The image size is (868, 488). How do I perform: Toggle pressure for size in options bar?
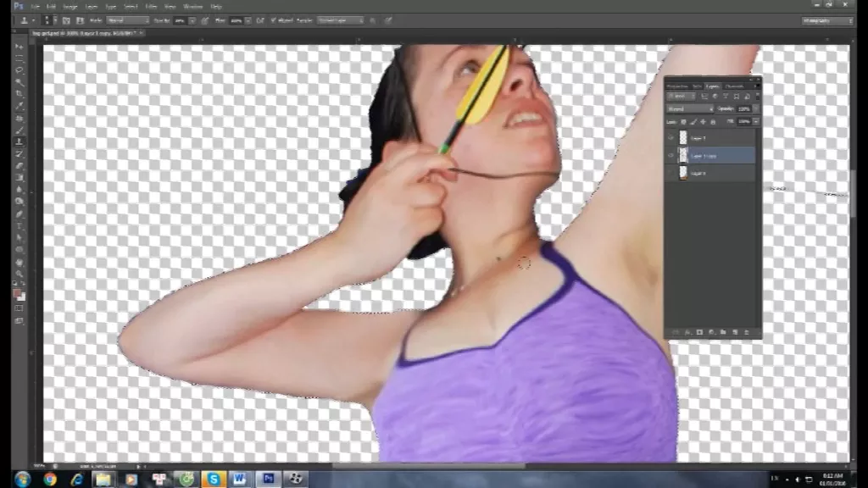pyautogui.click(x=388, y=20)
